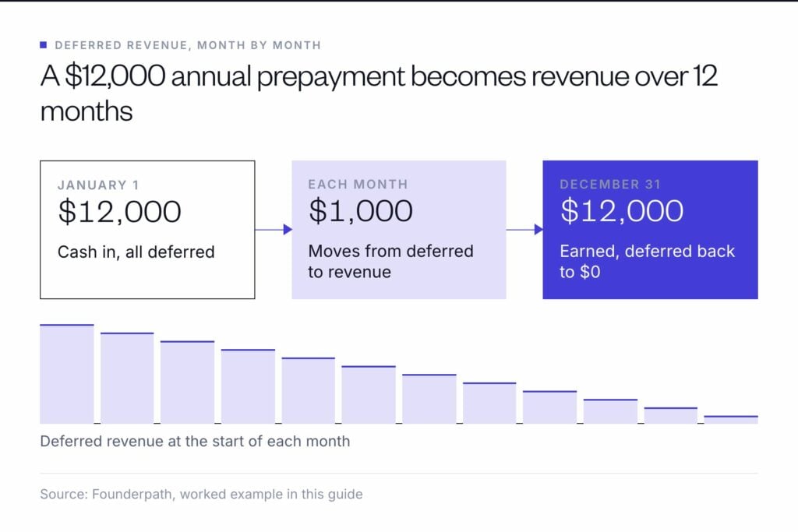The image size is (798, 532).
Task: Click the blue square beside the section label
Action: tap(44, 45)
